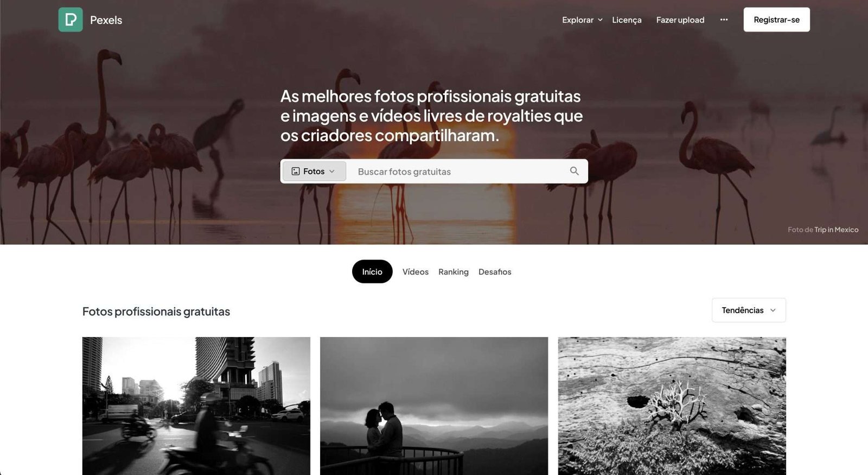Open the Licença link
Screen dimensions: 868x475
[627, 20]
